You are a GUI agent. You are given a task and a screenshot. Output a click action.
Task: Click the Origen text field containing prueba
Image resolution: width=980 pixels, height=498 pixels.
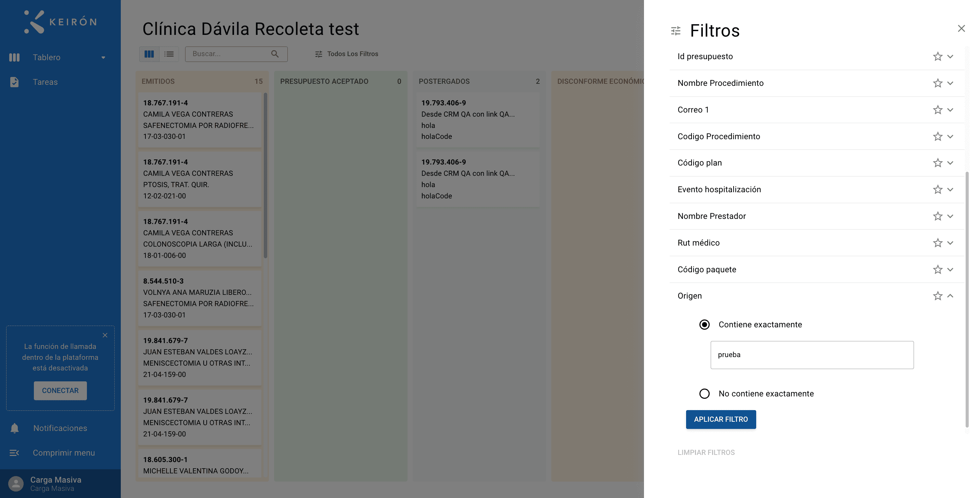(x=812, y=355)
